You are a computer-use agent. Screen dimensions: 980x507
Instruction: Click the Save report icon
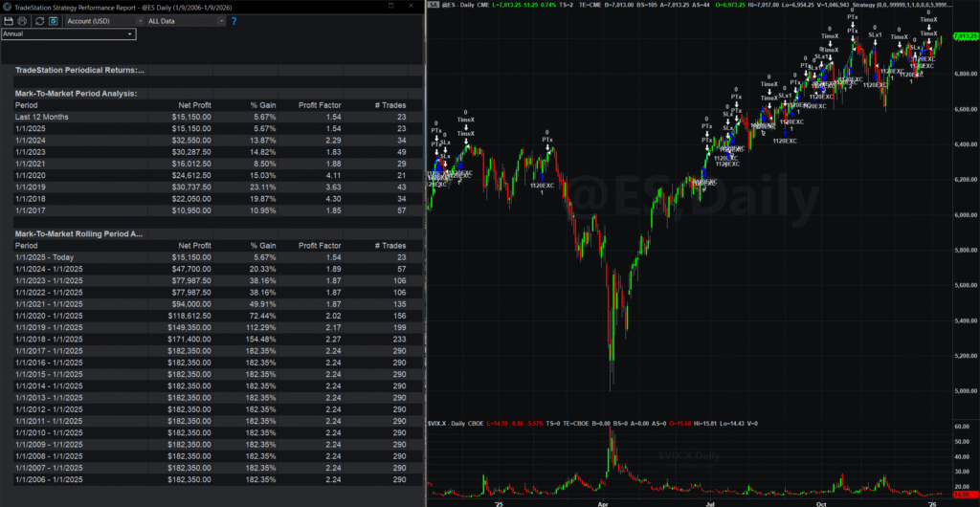[8, 20]
